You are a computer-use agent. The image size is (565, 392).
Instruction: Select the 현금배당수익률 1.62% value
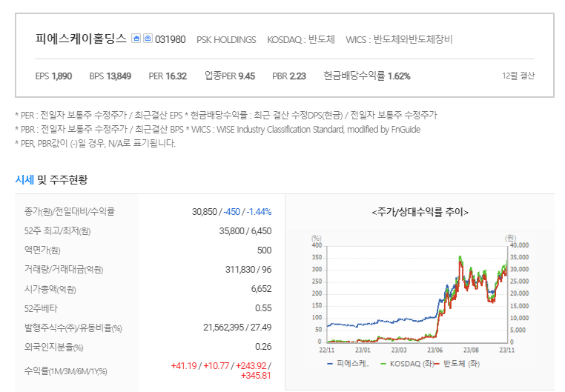[367, 76]
